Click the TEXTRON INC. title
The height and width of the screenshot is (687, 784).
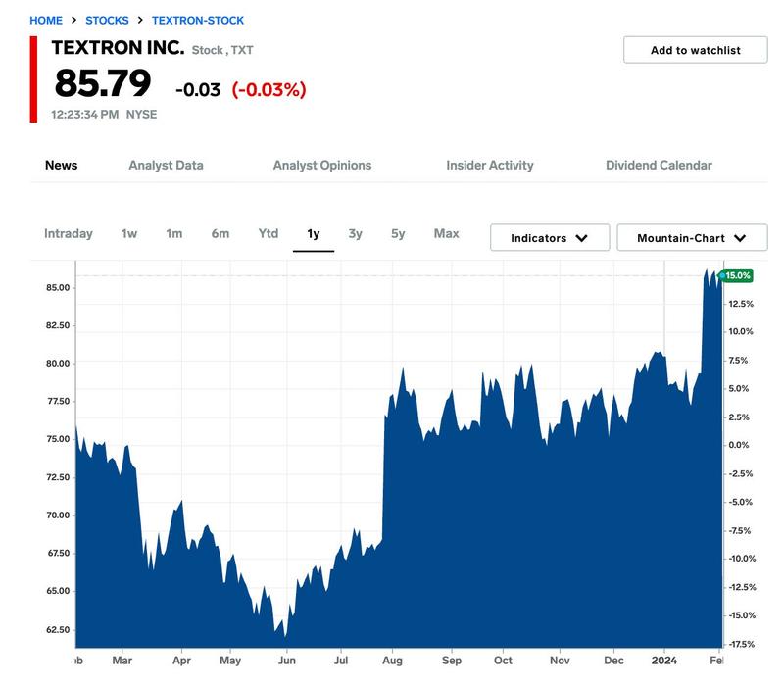[x=118, y=47]
